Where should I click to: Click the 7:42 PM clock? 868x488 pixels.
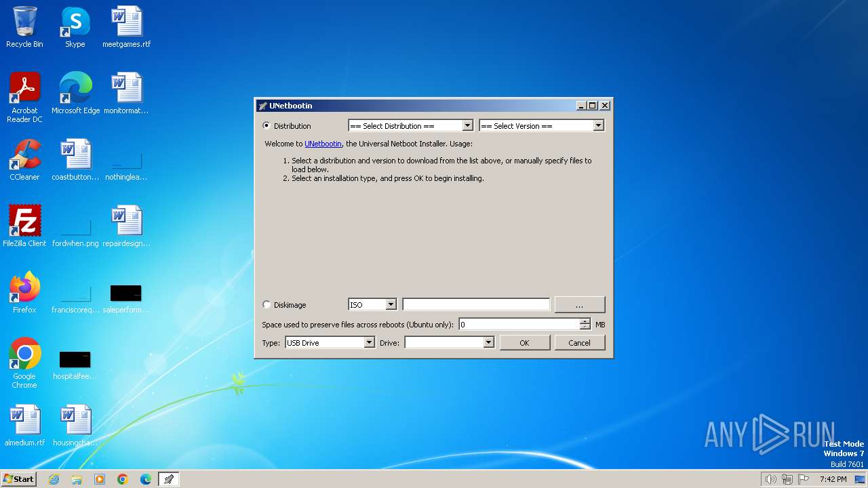tap(833, 479)
